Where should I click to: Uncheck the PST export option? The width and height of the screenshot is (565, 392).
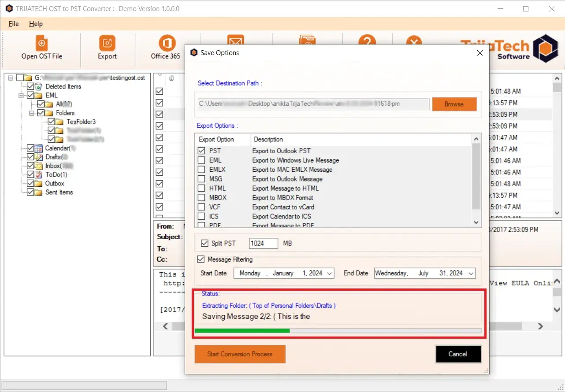201,151
